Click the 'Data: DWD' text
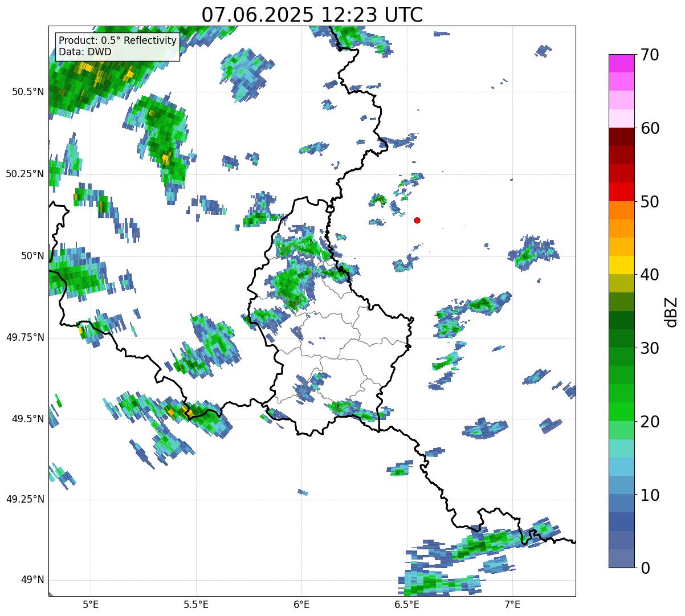This screenshot has height=616, width=685. 85,52
